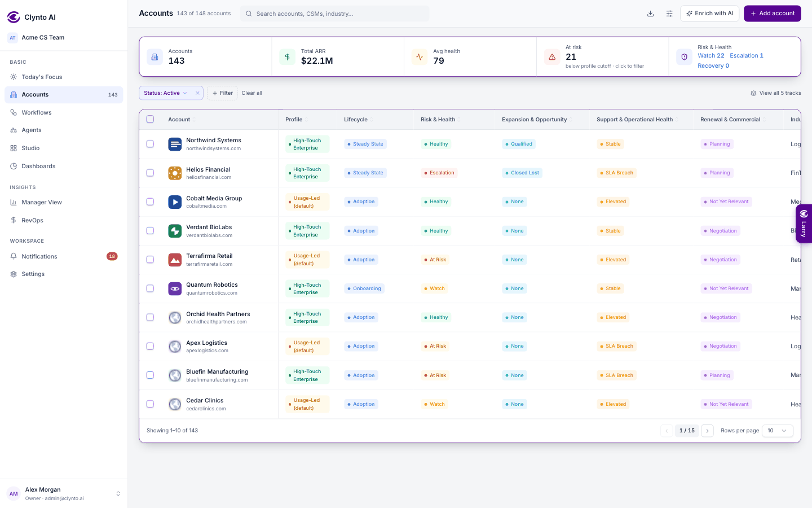Click the accounts search field
The height and width of the screenshot is (508, 812).
click(x=335, y=14)
